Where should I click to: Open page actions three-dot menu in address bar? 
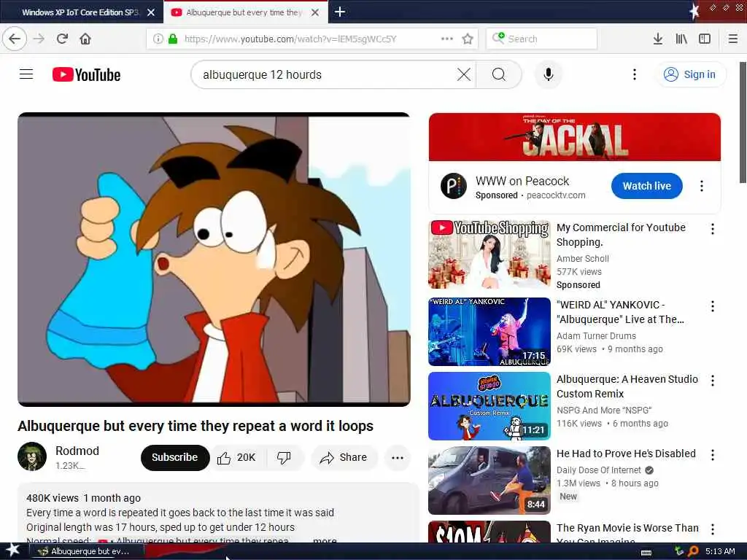click(447, 39)
